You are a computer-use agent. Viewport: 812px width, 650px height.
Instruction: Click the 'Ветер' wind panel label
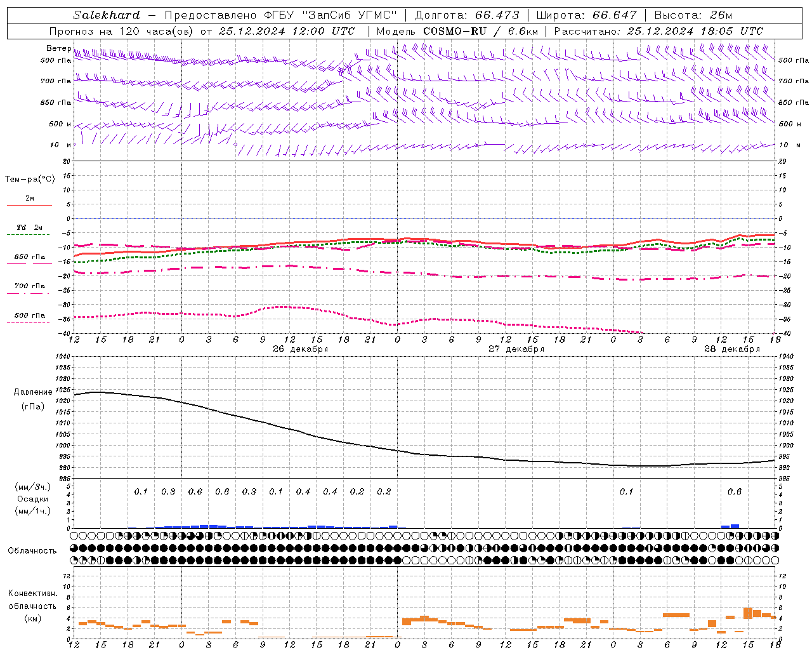point(59,49)
